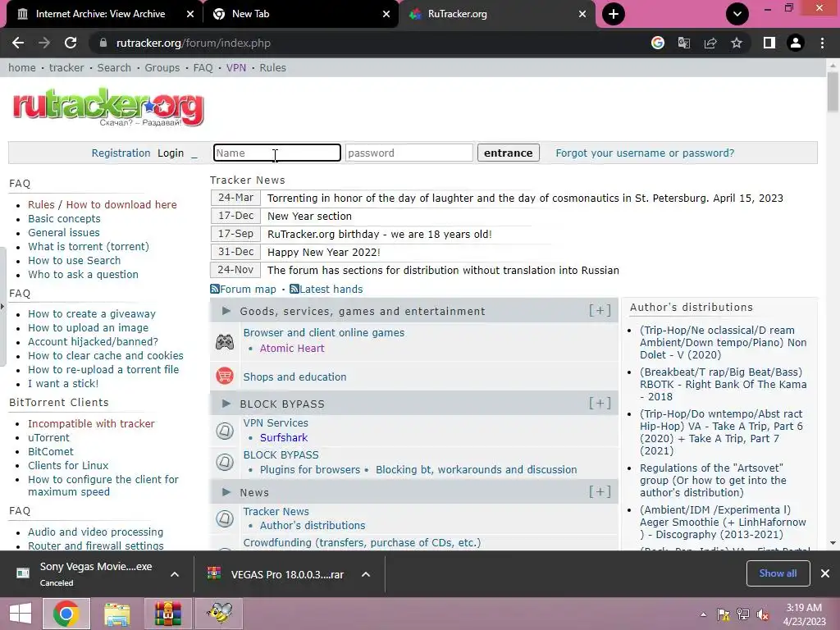This screenshot has width=840, height=630.
Task: Click the gamepad icon beside Browser games
Action: pyautogui.click(x=225, y=341)
